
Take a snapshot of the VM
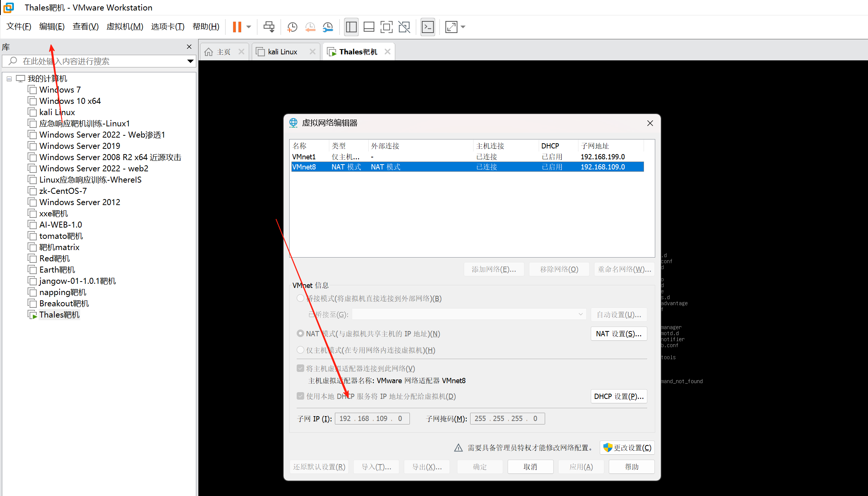coord(292,27)
